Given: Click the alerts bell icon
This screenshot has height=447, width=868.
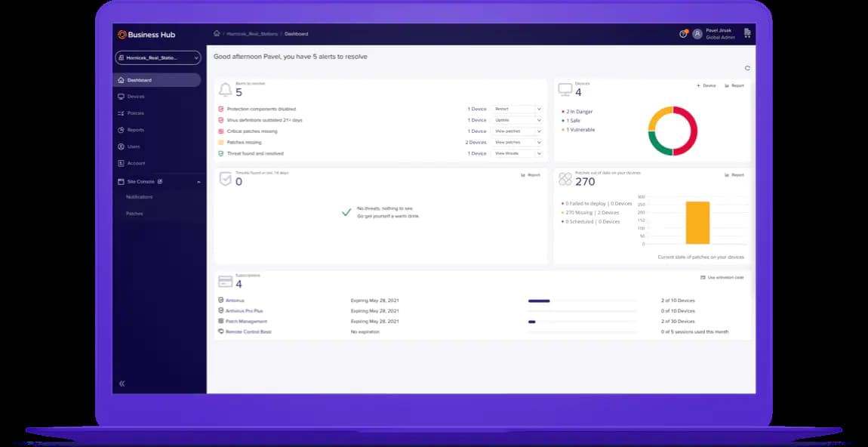Looking at the screenshot, I should pos(225,90).
